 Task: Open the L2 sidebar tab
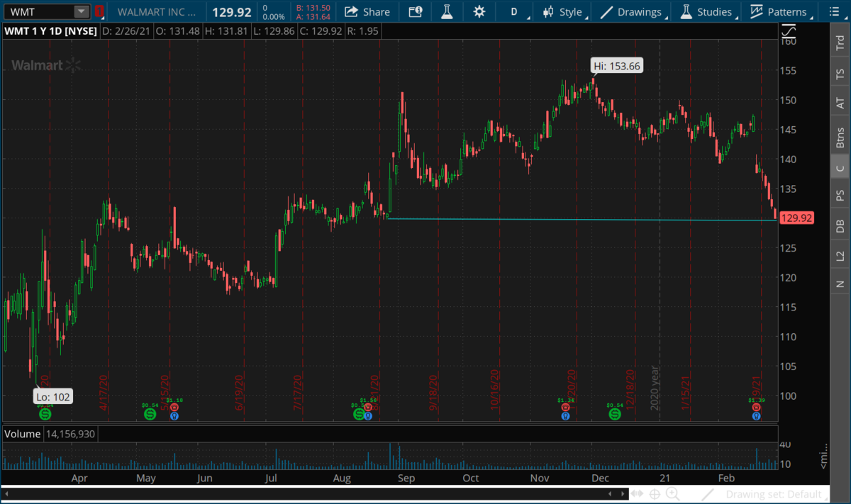[x=840, y=255]
